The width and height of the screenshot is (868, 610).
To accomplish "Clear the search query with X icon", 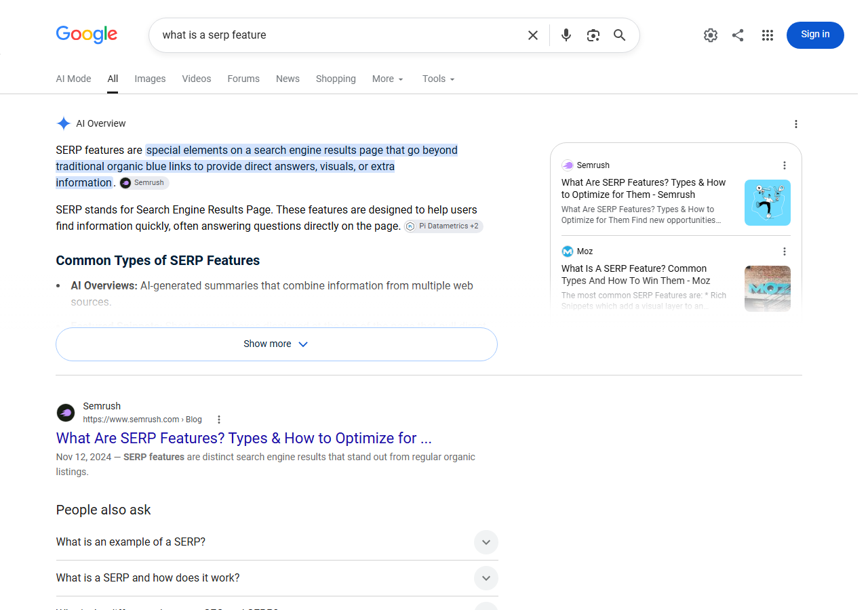I will pyautogui.click(x=533, y=35).
